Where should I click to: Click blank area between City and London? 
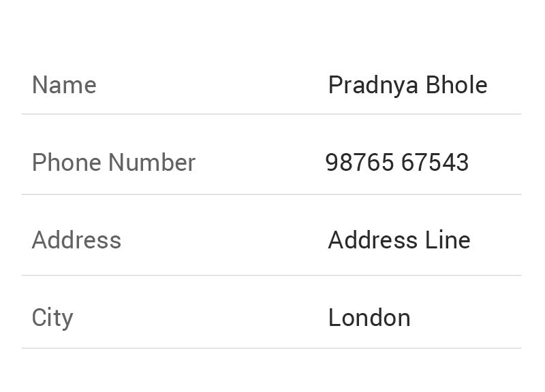(201, 317)
